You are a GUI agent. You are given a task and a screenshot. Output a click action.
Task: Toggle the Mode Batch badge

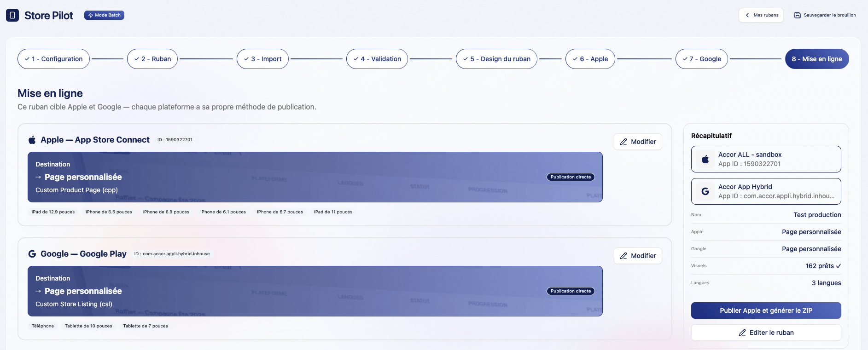[x=104, y=15]
